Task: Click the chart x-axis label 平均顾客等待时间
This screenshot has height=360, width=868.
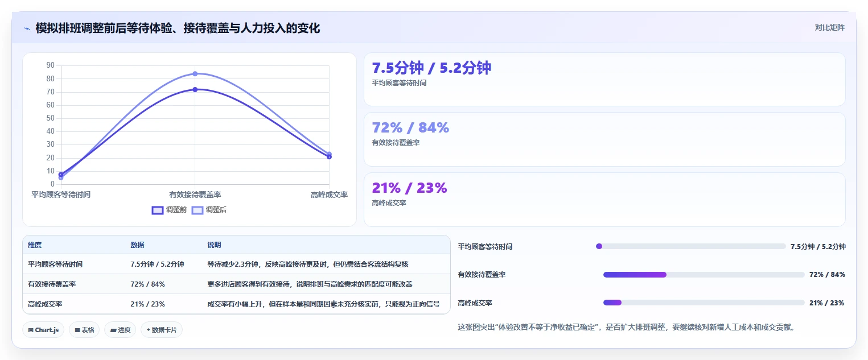Action: pos(61,195)
